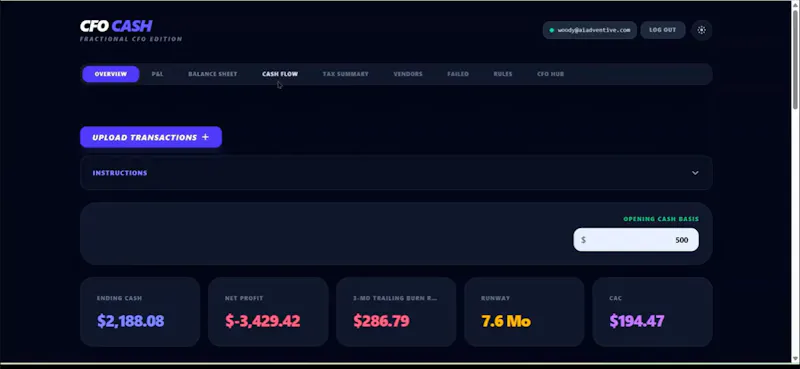Switch to the P&L tab
Viewport: 800px width, 369px height.
pyautogui.click(x=157, y=74)
